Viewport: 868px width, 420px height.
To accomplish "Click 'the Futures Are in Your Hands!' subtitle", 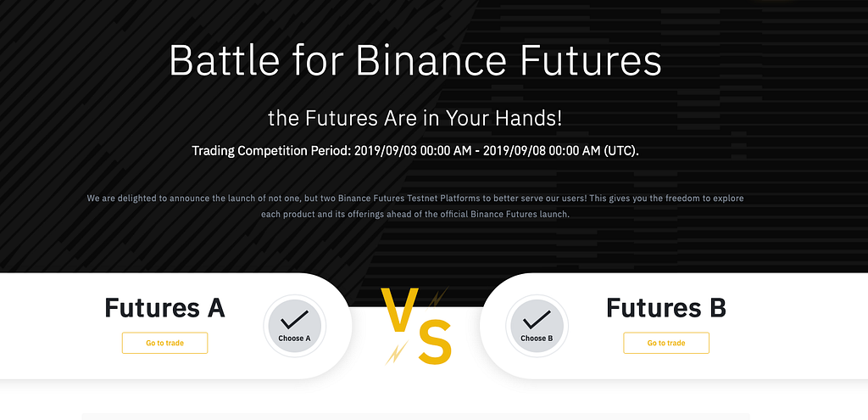I will [415, 118].
